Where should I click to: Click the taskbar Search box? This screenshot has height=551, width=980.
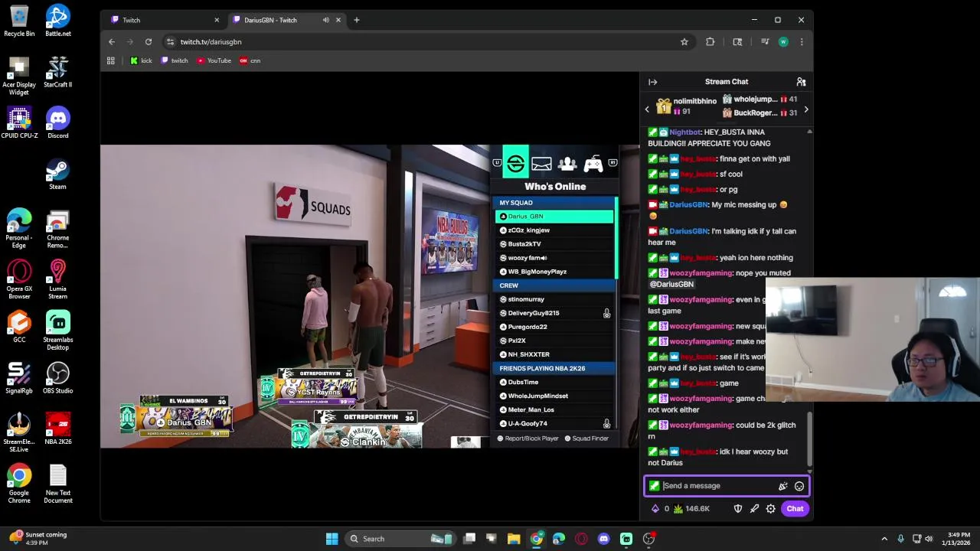coord(400,539)
